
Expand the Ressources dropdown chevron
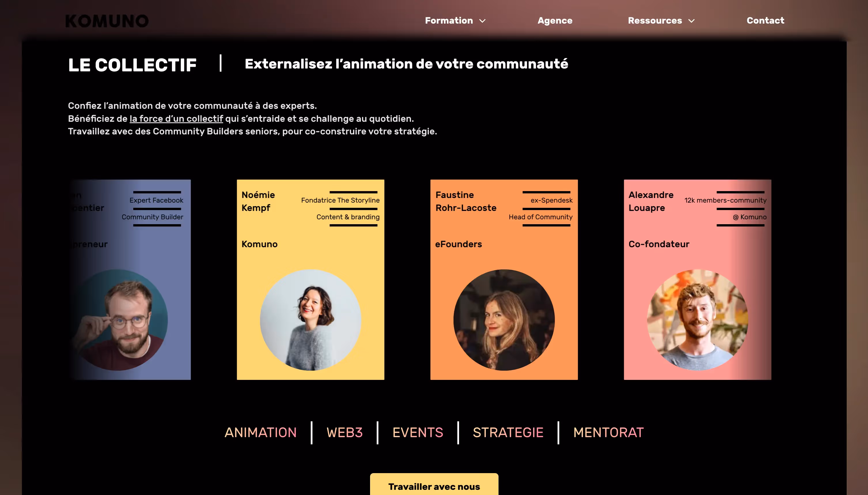pyautogui.click(x=691, y=21)
